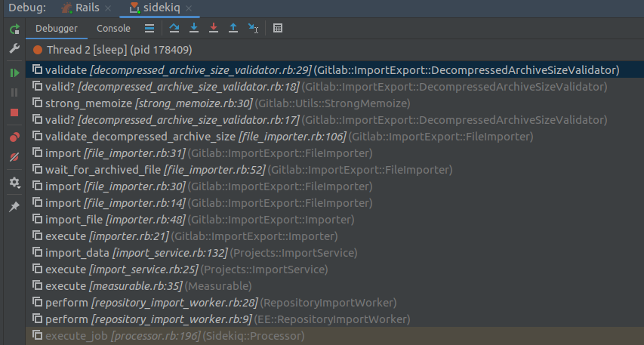644x345 pixels.
Task: Open debug panel gear settings
Action: tap(14, 183)
